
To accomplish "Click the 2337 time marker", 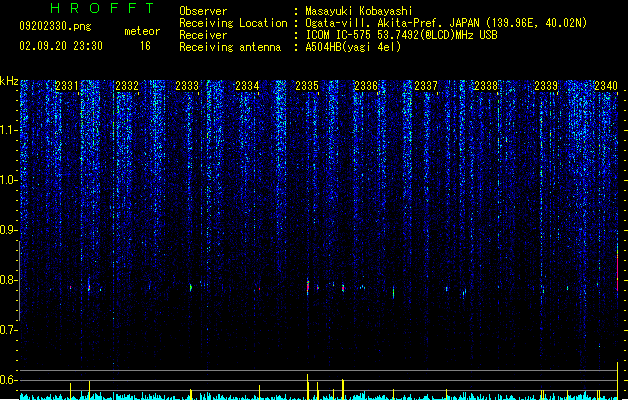I will pos(426,86).
